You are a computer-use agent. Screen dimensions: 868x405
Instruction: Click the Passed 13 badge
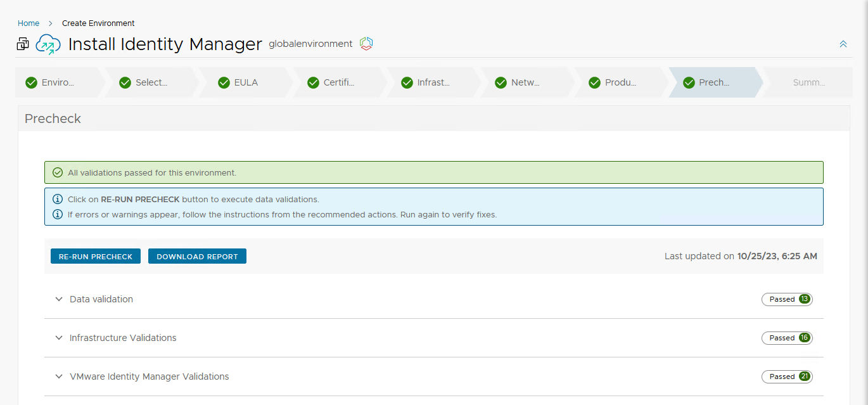pyautogui.click(x=787, y=299)
